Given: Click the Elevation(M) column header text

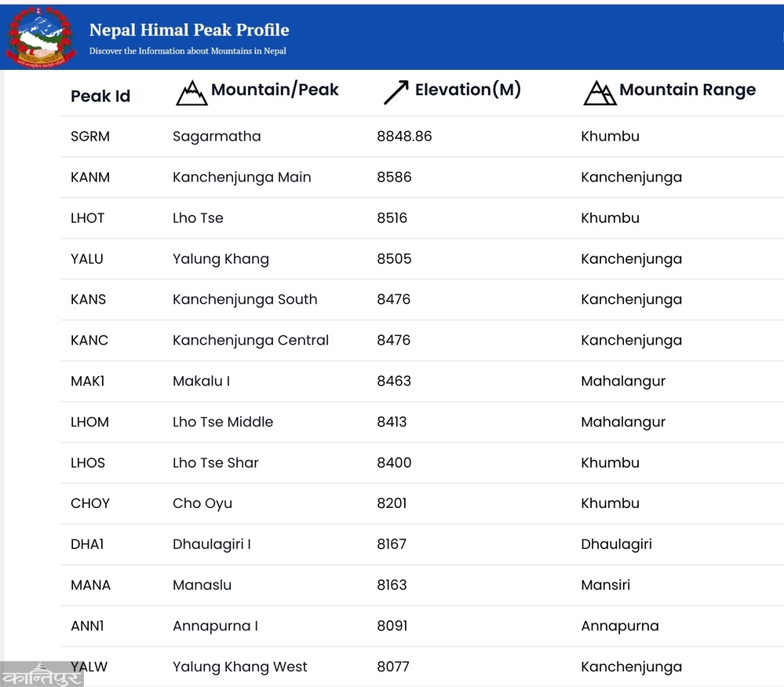Looking at the screenshot, I should pyautogui.click(x=468, y=90).
